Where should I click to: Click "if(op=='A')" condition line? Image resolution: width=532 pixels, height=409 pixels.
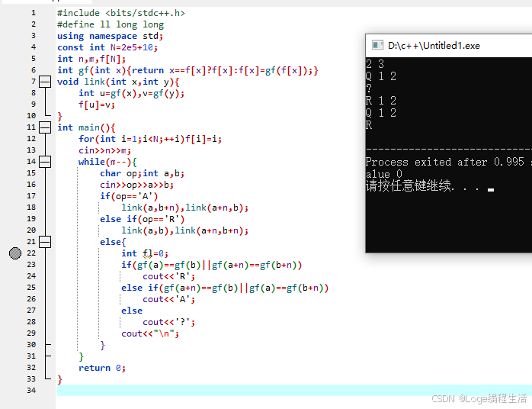click(x=129, y=196)
